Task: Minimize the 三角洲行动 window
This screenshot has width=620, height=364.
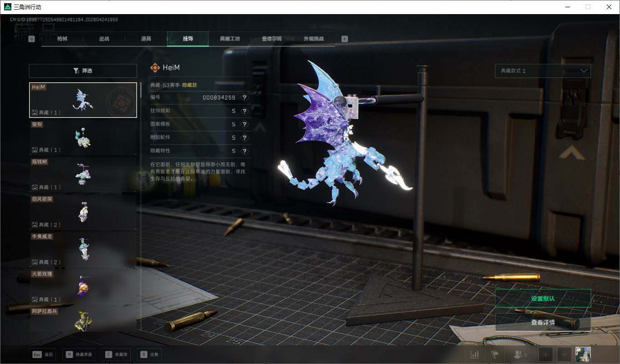Action: coord(567,7)
